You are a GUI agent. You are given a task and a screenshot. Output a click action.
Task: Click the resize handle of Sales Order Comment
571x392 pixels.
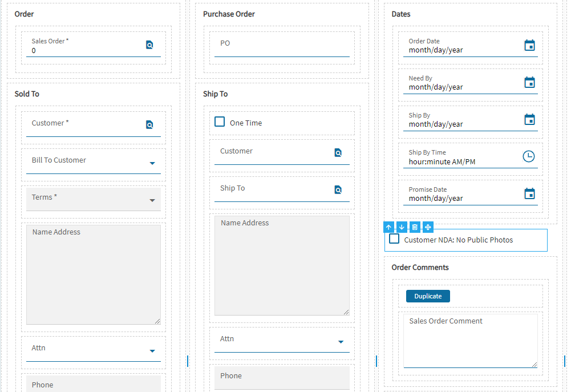[534, 364]
